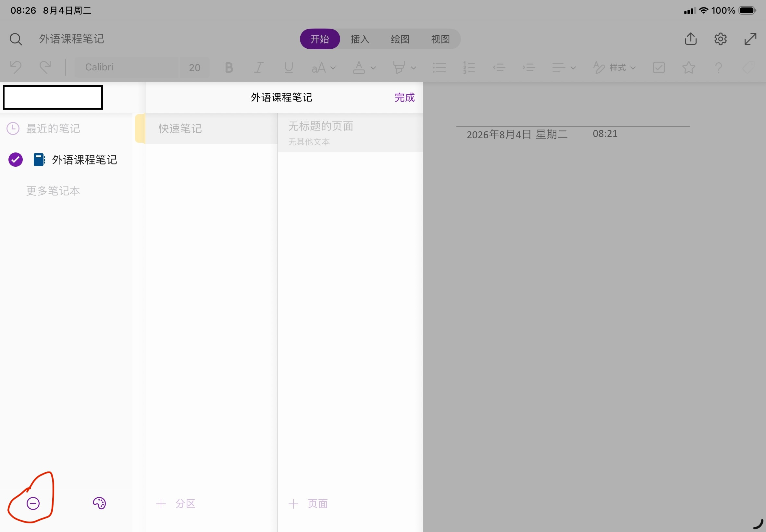Toggle italic formatting
The width and height of the screenshot is (766, 532).
(x=259, y=68)
